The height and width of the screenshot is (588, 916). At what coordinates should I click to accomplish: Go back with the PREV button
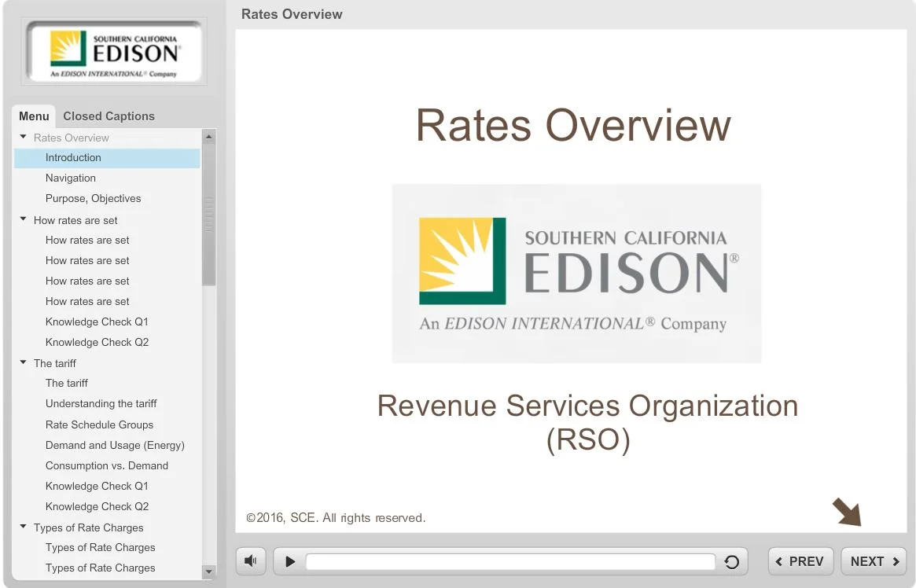click(800, 561)
